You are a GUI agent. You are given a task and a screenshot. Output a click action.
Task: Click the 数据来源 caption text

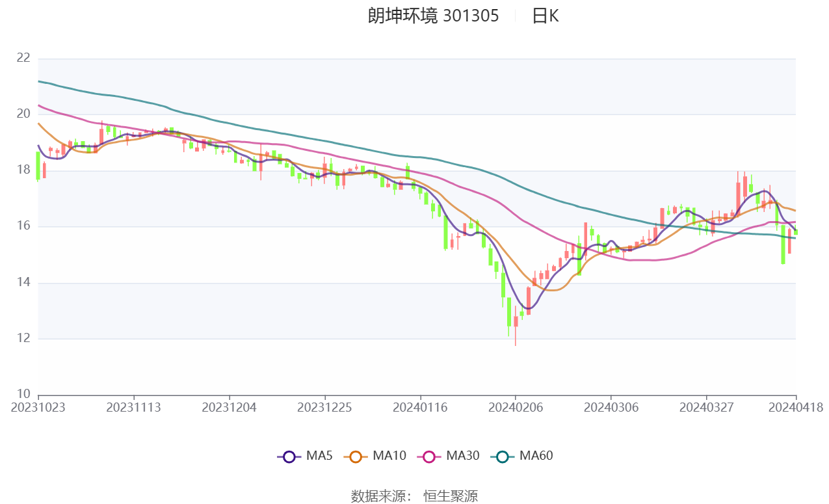(381, 496)
